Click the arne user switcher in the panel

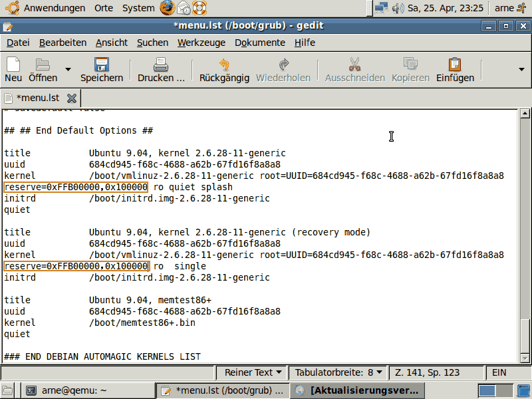(x=510, y=8)
